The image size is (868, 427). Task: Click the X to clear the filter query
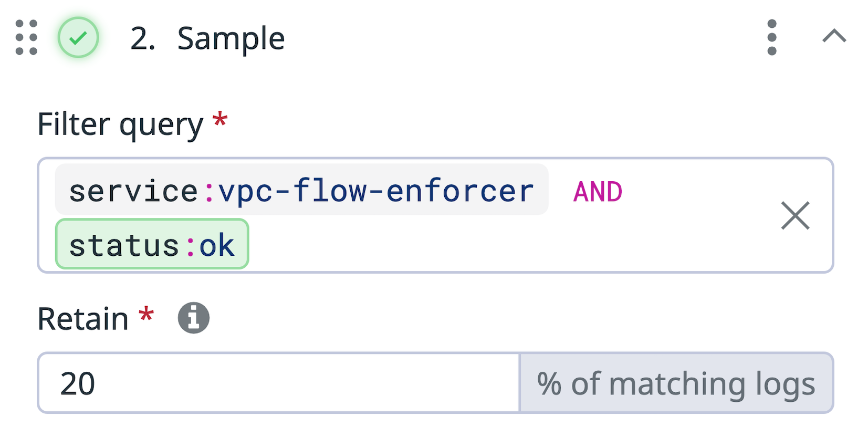pos(796,215)
